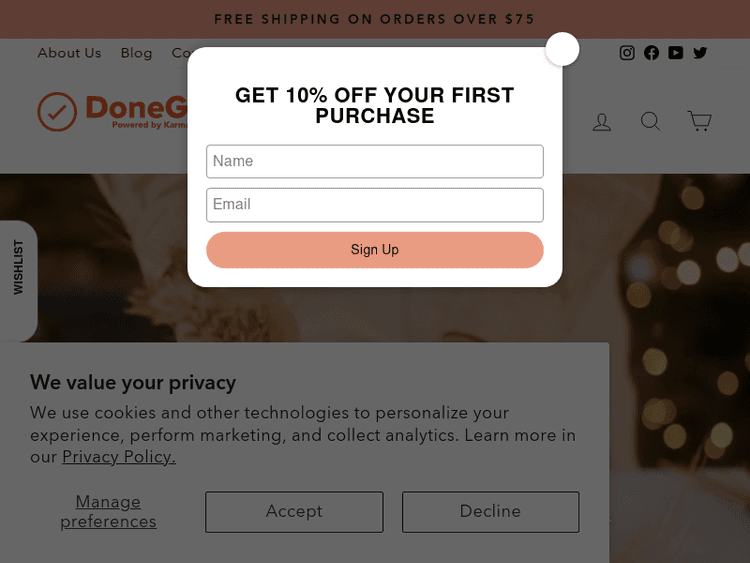Open the account log in icon
Screen dimensions: 750x563
602,122
